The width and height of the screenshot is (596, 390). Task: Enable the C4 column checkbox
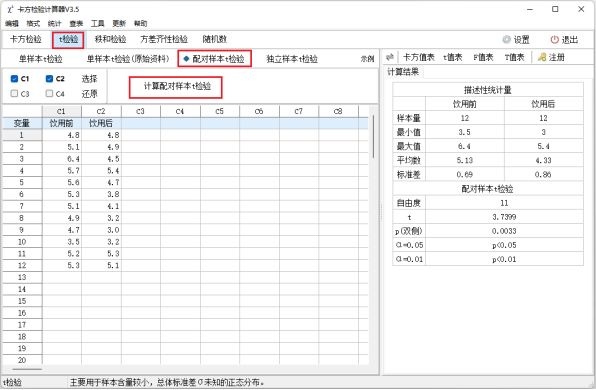[x=49, y=94]
